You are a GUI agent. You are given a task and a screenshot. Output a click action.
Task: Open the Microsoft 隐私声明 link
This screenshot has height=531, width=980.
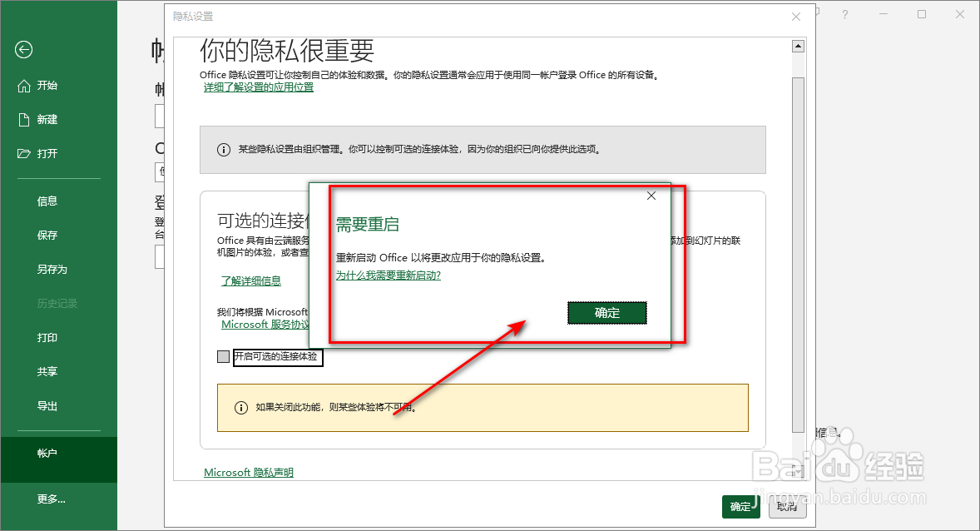[248, 472]
